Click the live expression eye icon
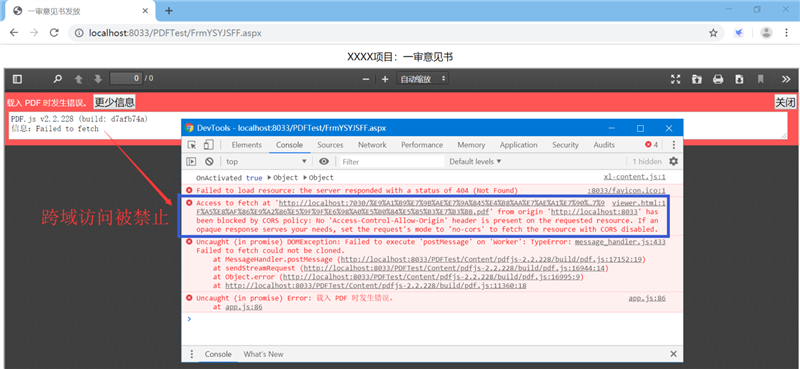Viewport: 800px width, 369px height. (323, 161)
